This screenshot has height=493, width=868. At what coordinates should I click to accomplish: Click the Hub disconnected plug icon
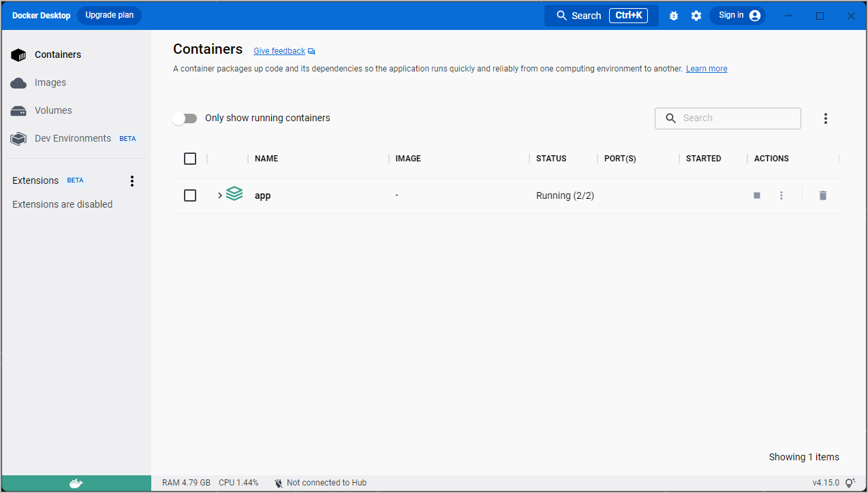[x=279, y=483]
